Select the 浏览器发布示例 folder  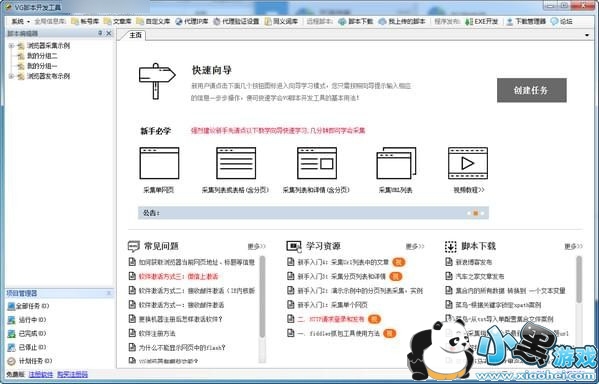point(48,76)
